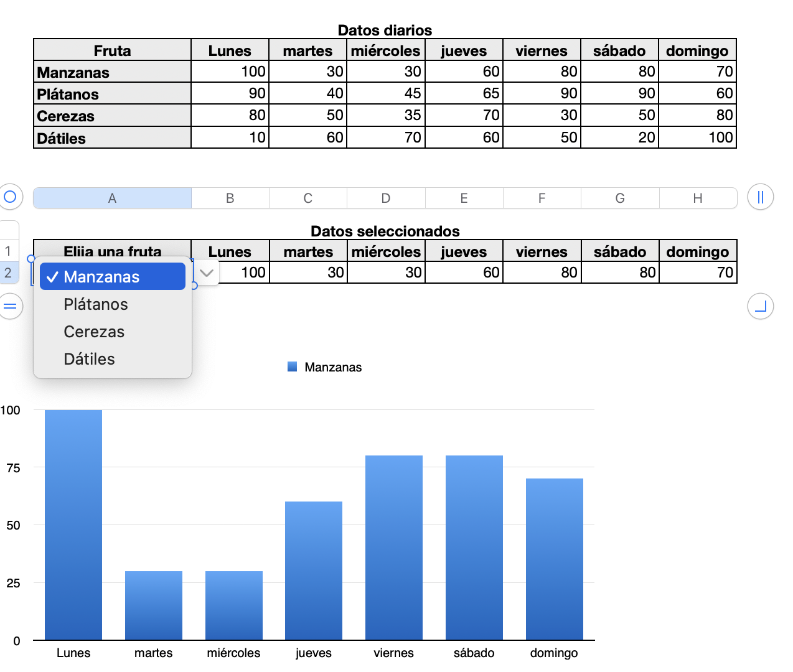Click the sábado bar in the chart
793x672 pixels.
tap(474, 548)
